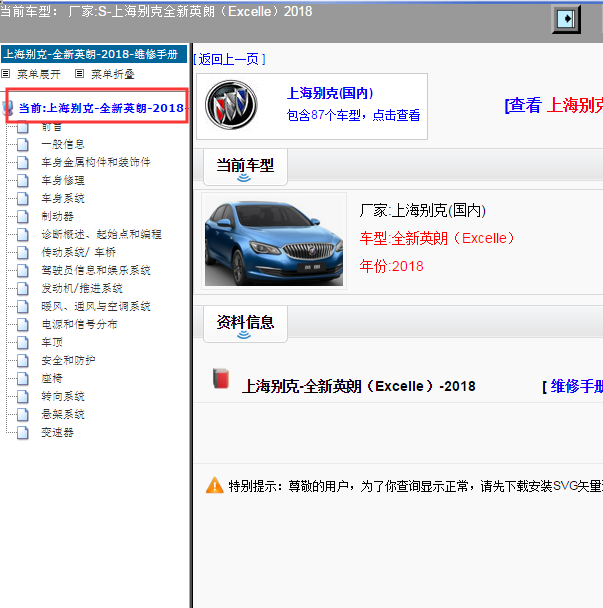Select the 当前车型 tab
Screen dimensions: 603x608
245,167
